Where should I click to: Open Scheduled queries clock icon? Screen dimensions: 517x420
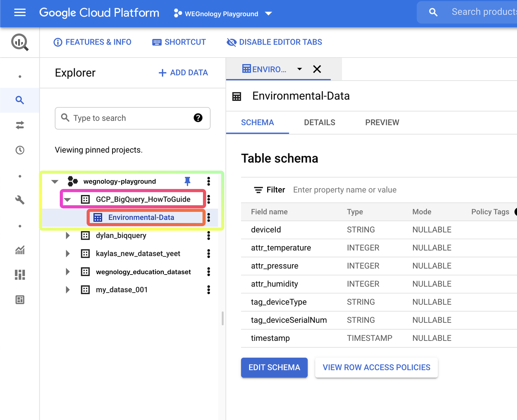[20, 150]
